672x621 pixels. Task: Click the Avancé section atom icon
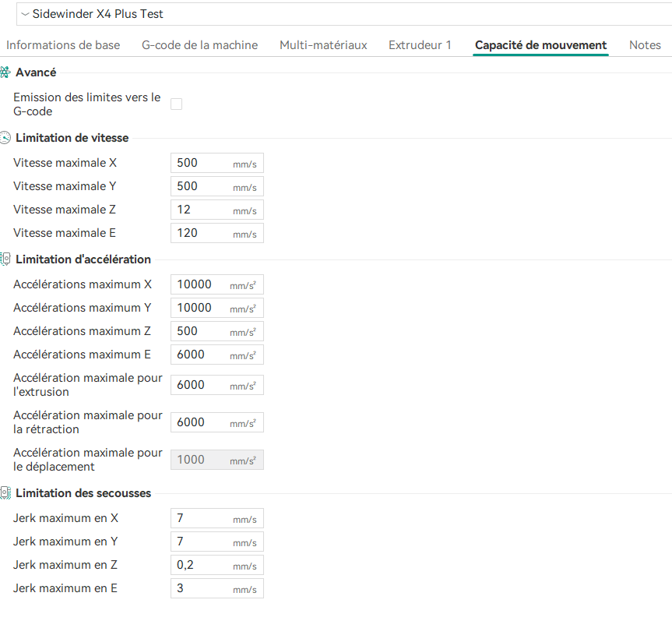click(x=5, y=72)
